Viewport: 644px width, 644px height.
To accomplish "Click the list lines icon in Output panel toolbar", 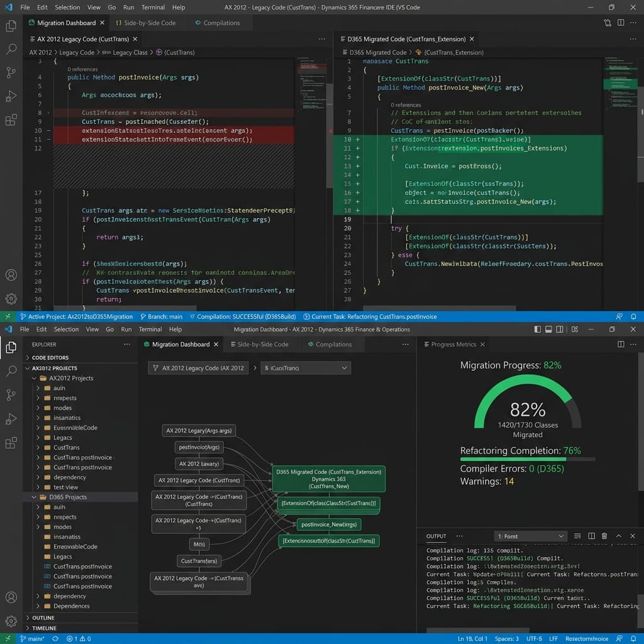I will tap(577, 536).
